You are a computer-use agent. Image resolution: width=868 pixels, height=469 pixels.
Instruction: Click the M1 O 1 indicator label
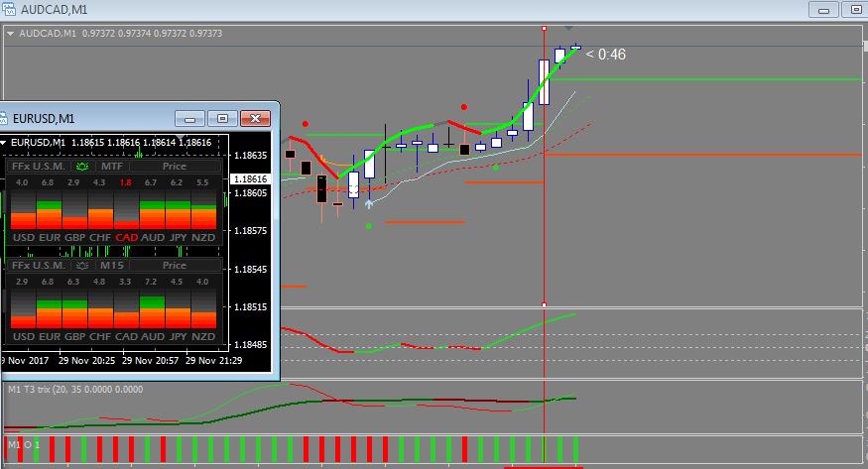pyautogui.click(x=24, y=444)
